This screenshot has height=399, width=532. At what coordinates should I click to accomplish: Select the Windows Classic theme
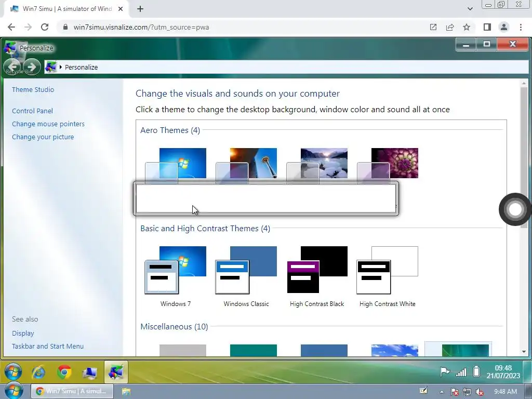tap(246, 276)
